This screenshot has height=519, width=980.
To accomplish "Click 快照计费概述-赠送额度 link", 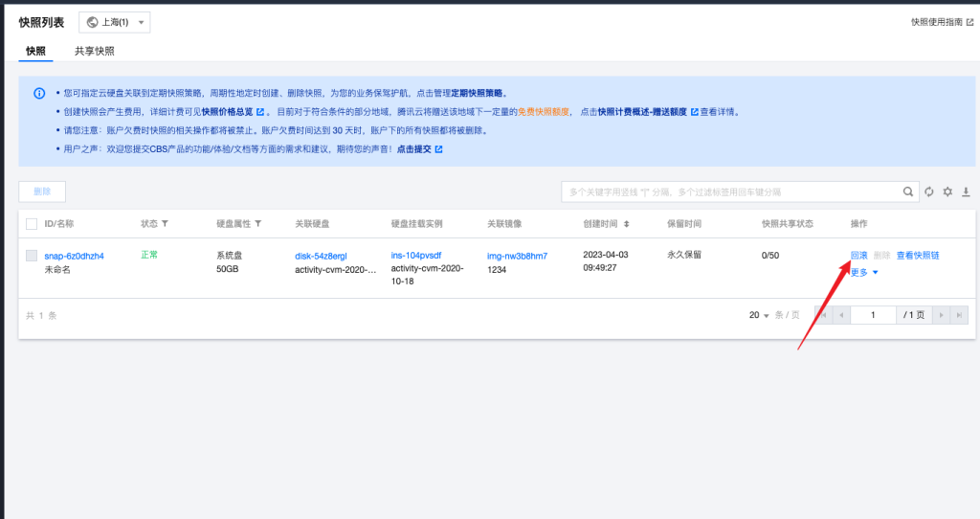I will (642, 112).
